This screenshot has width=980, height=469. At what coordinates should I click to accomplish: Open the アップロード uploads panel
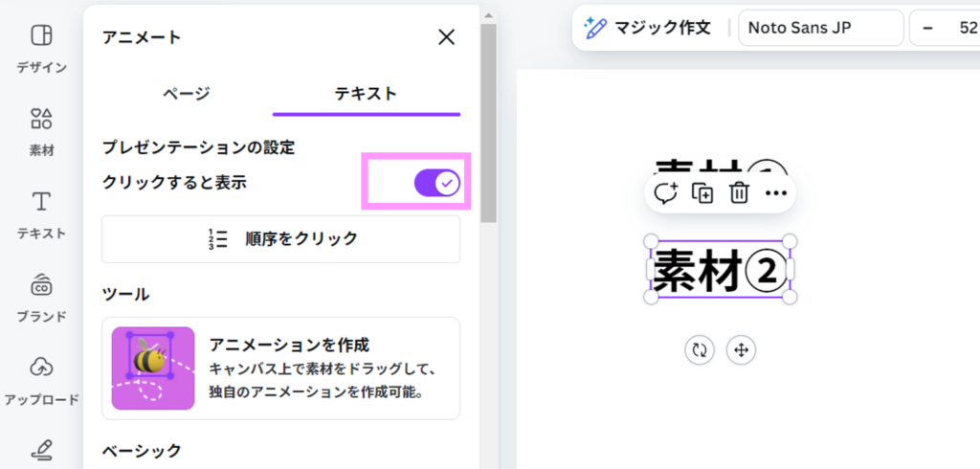coord(41,378)
